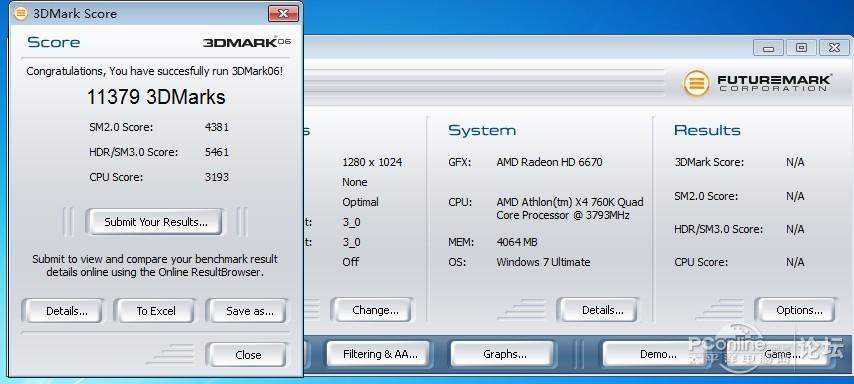Click CPU Score value 3193
Viewport: 854px width, 384px height.
pyautogui.click(x=217, y=177)
